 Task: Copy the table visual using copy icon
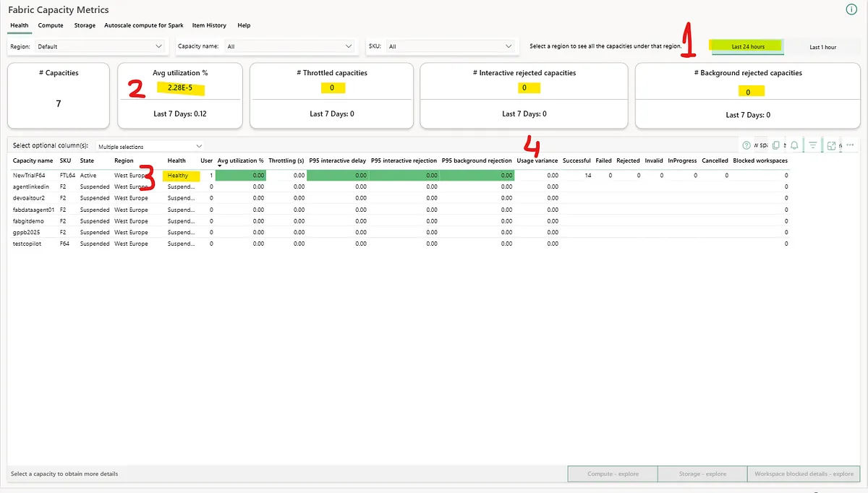(x=776, y=145)
